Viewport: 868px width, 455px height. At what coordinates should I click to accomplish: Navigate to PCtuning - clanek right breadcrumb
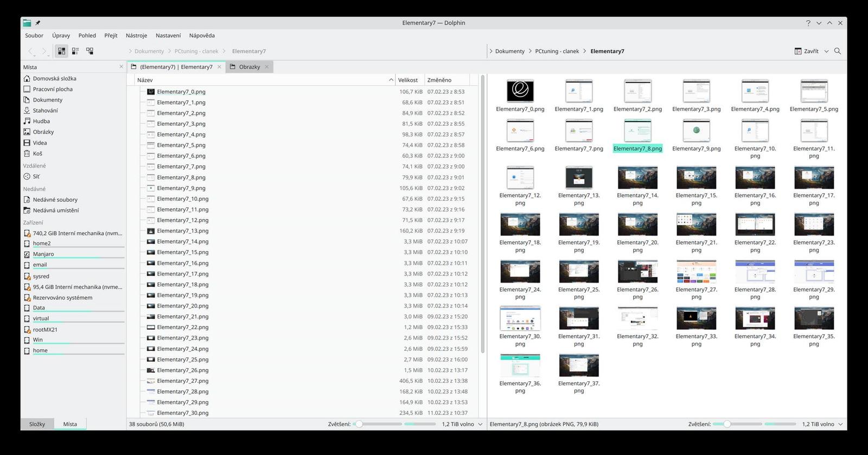pos(557,51)
